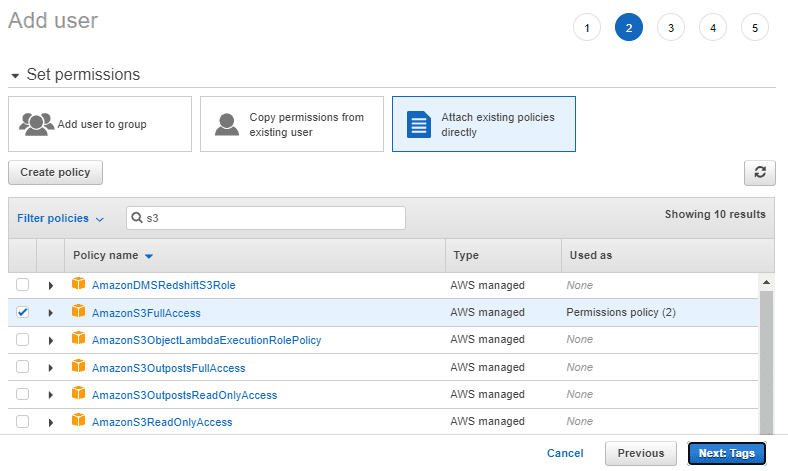Check the AmazonS3OutpostsReadOnlyAccess checkbox

(23, 394)
